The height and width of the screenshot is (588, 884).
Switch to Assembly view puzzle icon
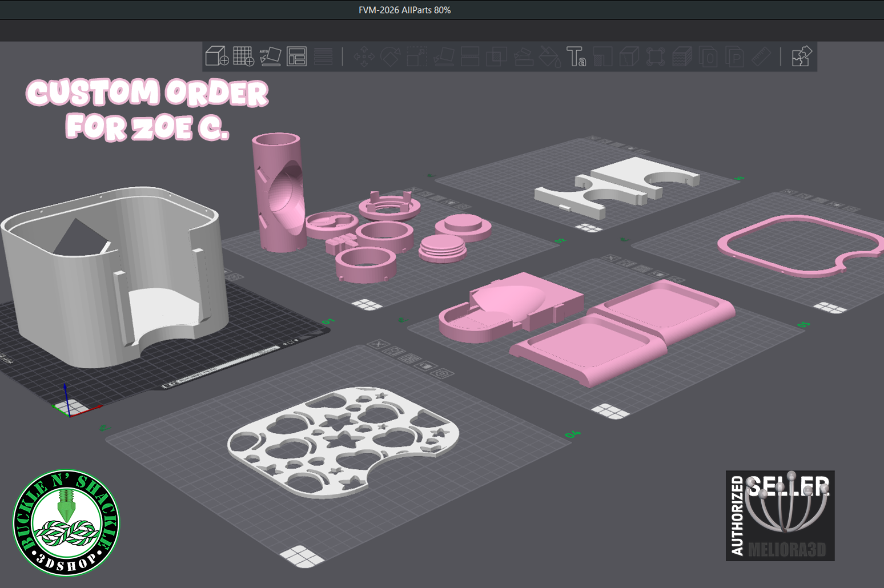(x=802, y=57)
